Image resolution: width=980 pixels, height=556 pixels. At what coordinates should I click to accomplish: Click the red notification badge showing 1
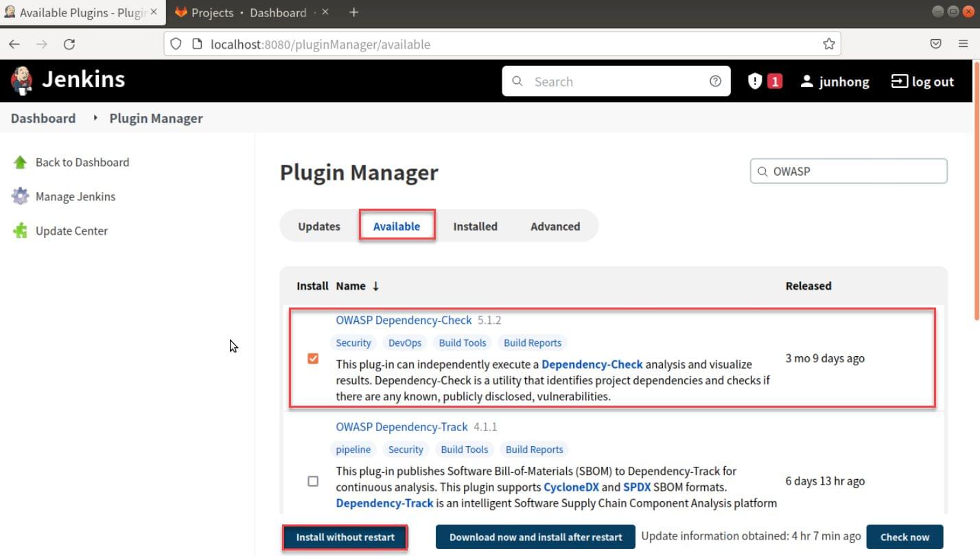pos(775,82)
